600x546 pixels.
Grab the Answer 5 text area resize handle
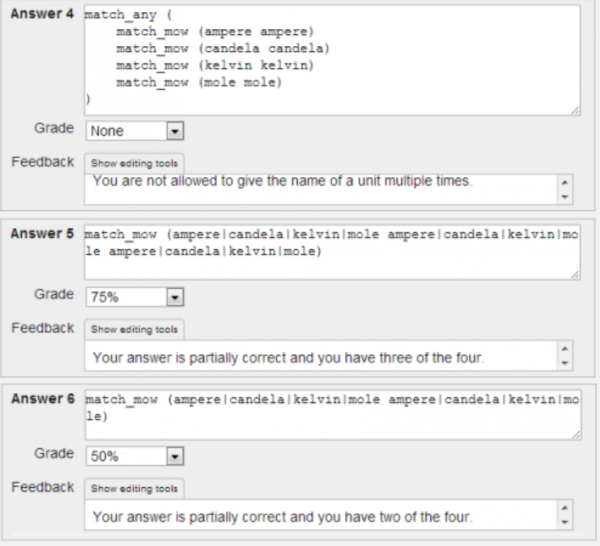(x=573, y=273)
